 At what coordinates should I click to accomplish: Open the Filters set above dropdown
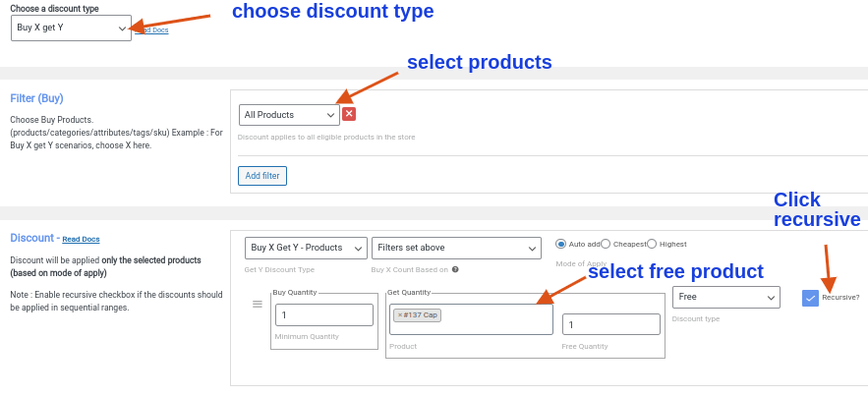(456, 248)
